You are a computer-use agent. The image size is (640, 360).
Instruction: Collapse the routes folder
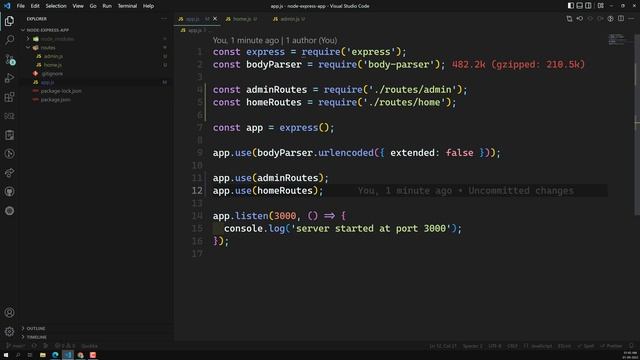(x=96, y=47)
